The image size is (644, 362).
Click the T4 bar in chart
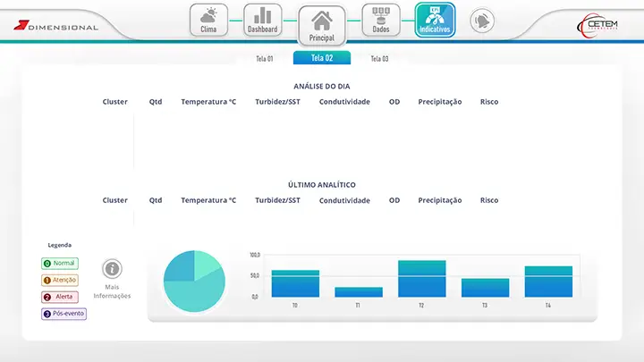tap(548, 282)
